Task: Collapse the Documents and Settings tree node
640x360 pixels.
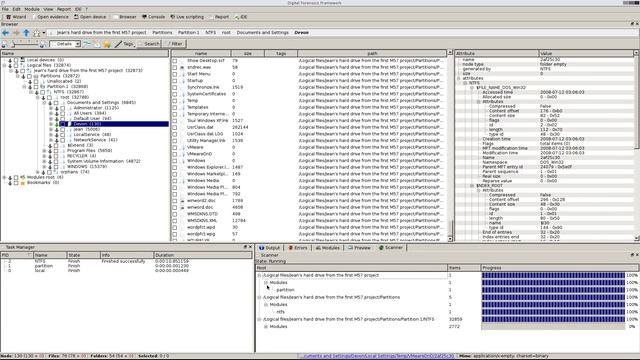Action: 44,103
